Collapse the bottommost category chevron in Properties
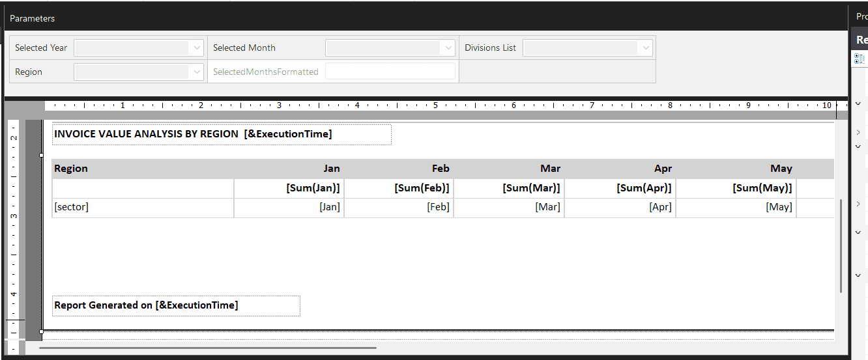Screen dimensions: 868x360 pyautogui.click(x=858, y=276)
